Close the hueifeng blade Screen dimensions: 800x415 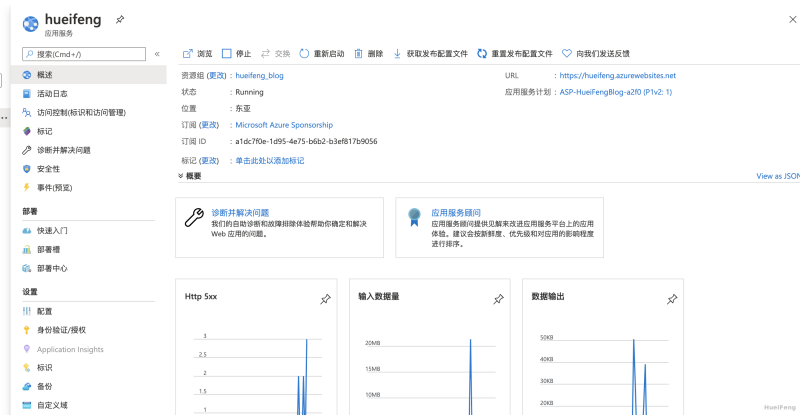click(792, 19)
